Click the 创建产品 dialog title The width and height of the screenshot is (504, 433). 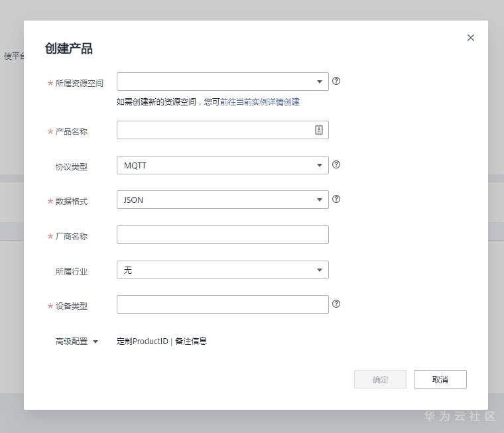click(69, 48)
